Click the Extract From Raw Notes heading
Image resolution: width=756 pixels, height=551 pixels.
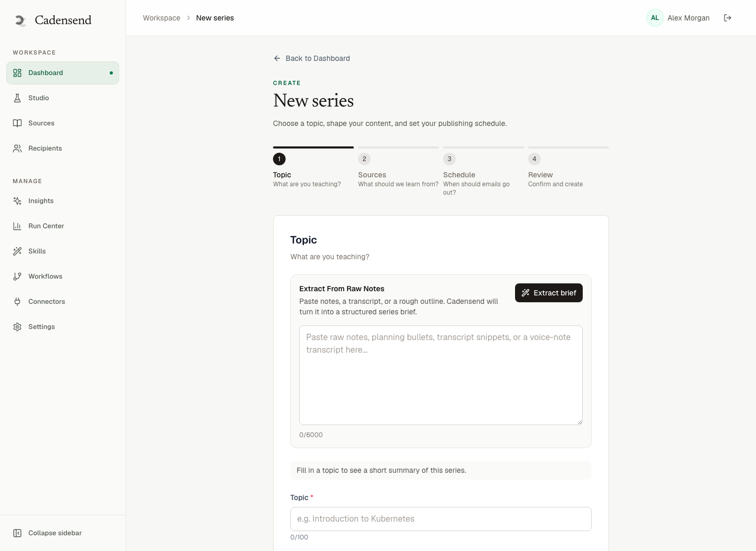tap(342, 289)
